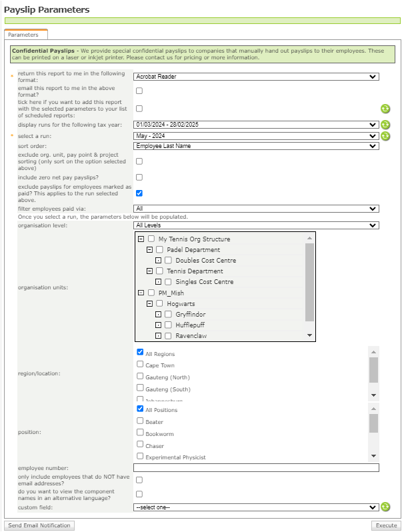Collapse the Padel Department node
Screen dimensions: 404x532
click(150, 250)
